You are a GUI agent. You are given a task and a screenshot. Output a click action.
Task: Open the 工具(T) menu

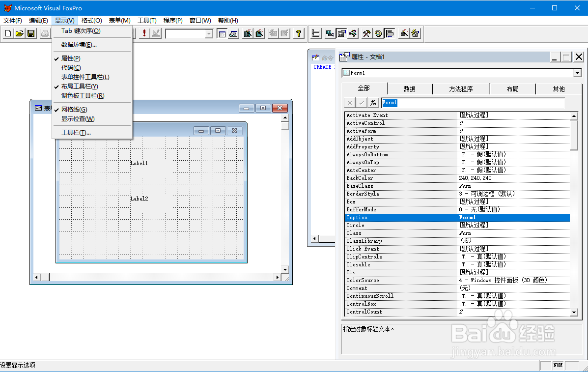[x=147, y=20]
